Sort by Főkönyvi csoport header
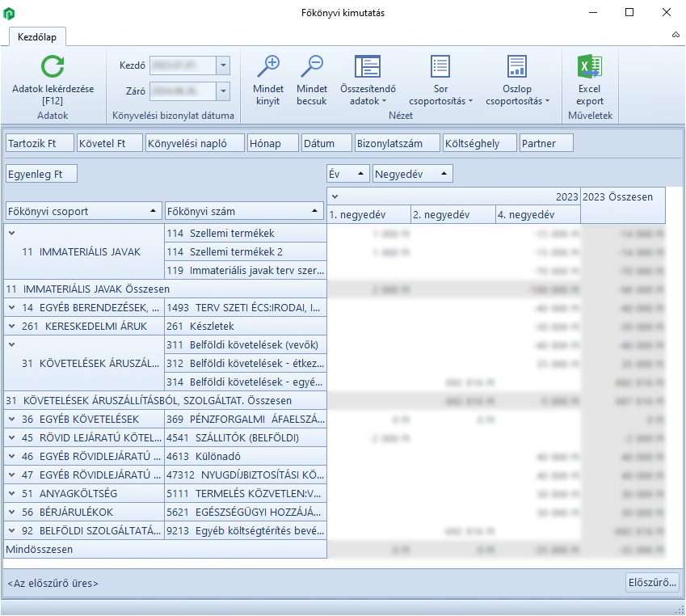686x616 pixels. [x=82, y=211]
